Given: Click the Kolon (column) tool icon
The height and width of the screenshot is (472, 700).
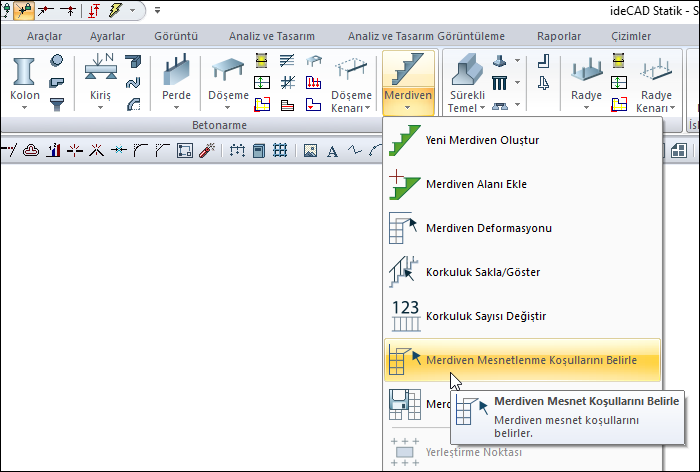Looking at the screenshot, I should click(25, 72).
